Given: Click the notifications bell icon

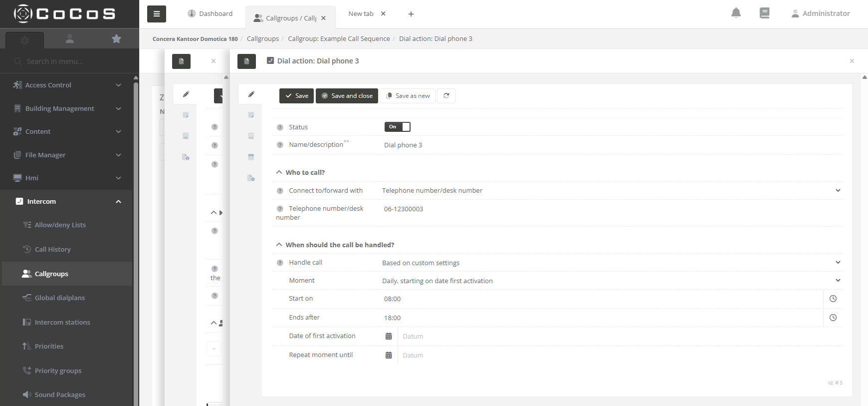Looking at the screenshot, I should point(736,13).
